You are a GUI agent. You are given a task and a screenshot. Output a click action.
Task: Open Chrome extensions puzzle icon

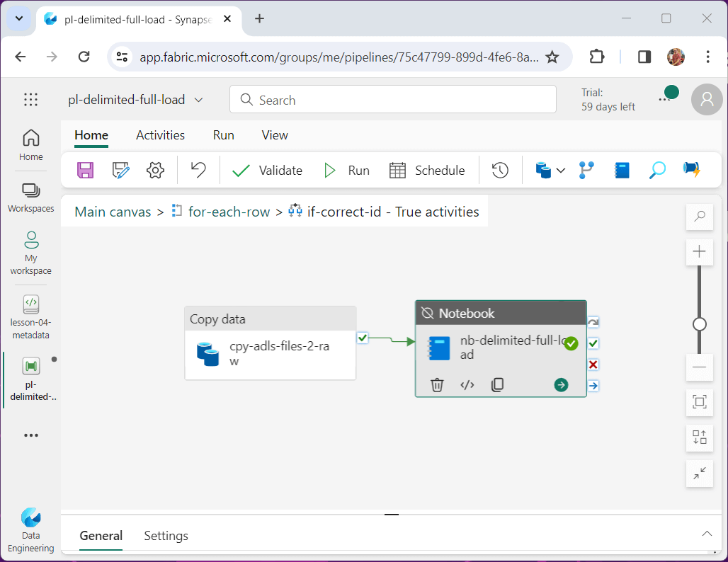click(x=596, y=57)
